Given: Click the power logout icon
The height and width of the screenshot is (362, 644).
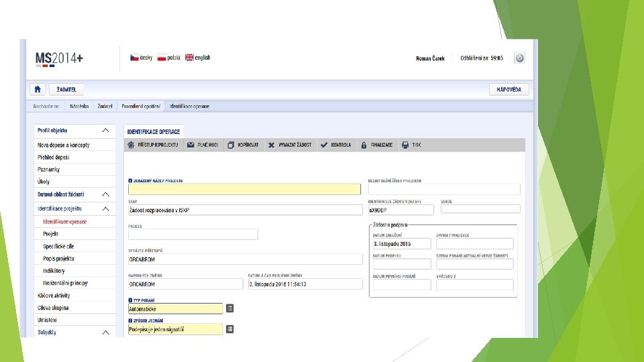Looking at the screenshot, I should click(519, 58).
